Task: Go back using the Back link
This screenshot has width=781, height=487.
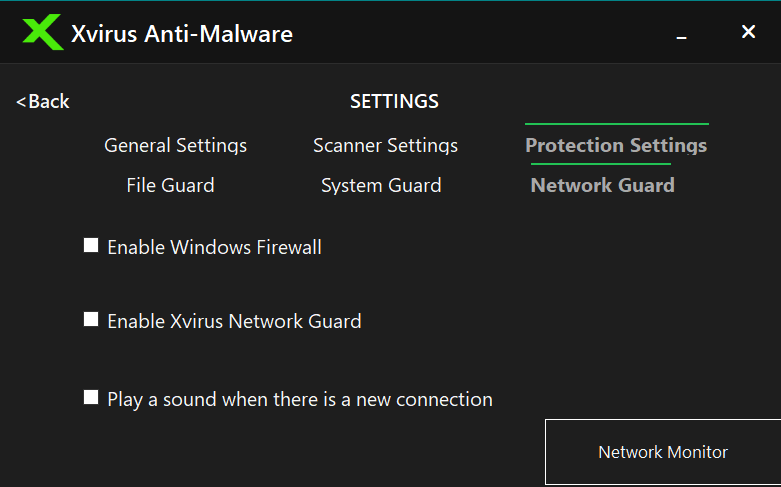Action: [43, 101]
